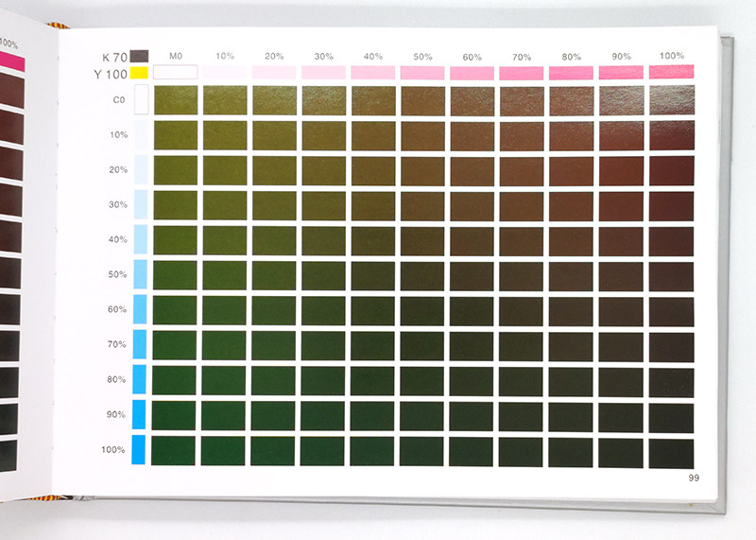Viewport: 756px width, 540px height.
Task: Select the swatch at C 90% and M 70%
Action: [x=521, y=417]
